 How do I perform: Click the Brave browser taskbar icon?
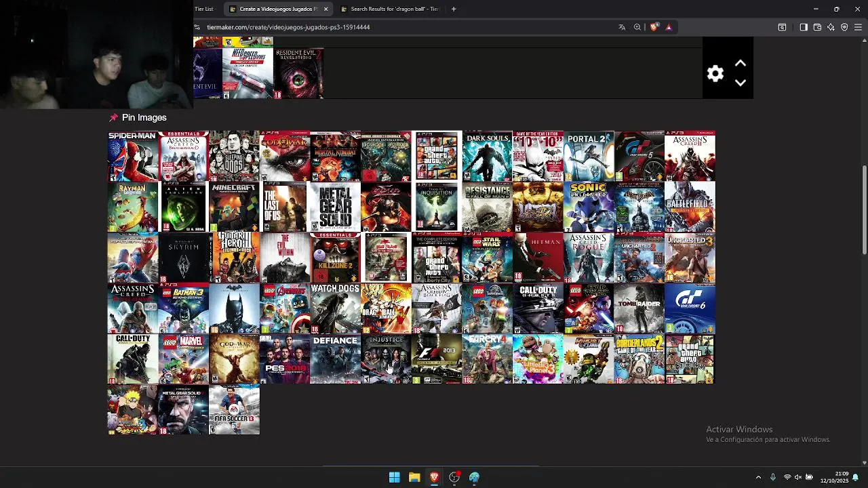coord(435,477)
